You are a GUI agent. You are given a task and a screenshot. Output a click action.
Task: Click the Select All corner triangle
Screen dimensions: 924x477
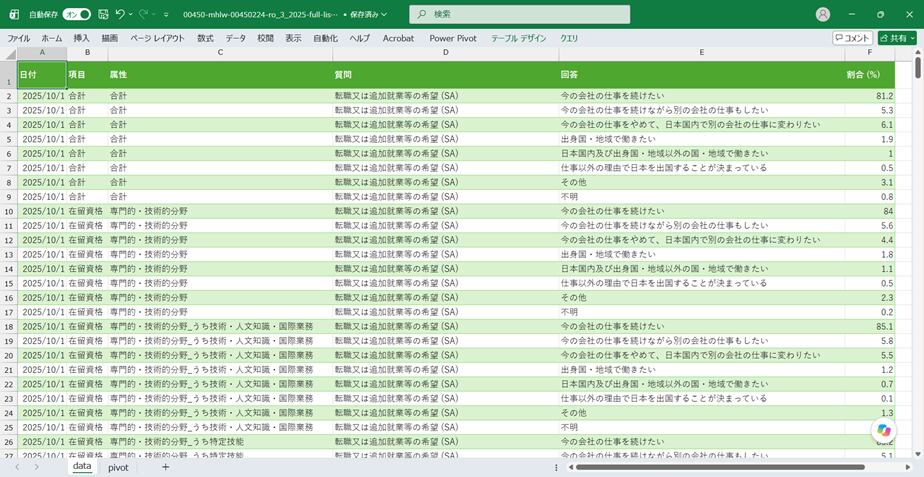coord(11,54)
